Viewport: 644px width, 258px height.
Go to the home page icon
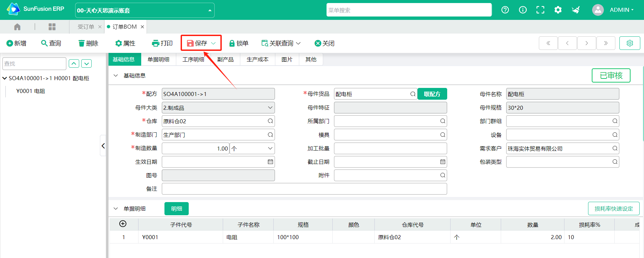[17, 27]
